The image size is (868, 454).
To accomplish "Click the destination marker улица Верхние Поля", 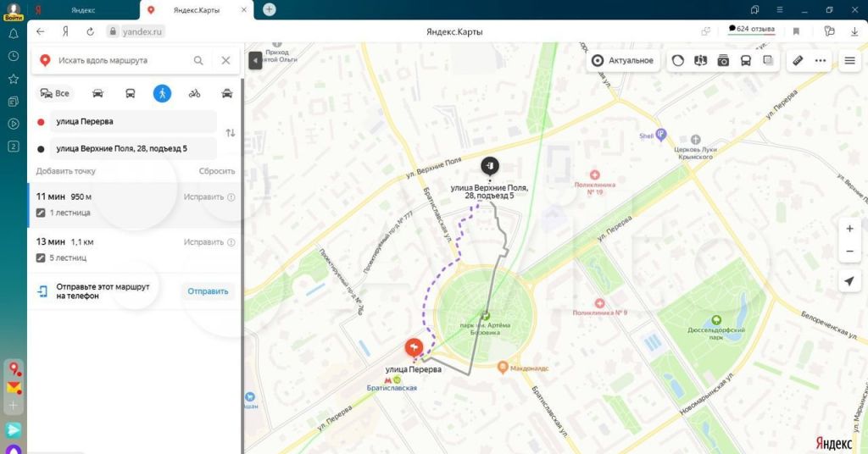I will coord(489,165).
